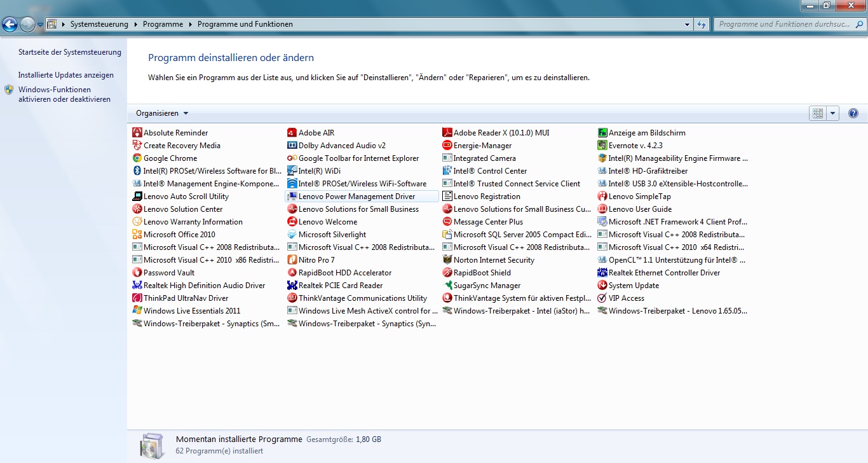Click the Programme und Funktionen search field
The height and width of the screenshot is (463, 868).
pyautogui.click(x=789, y=24)
